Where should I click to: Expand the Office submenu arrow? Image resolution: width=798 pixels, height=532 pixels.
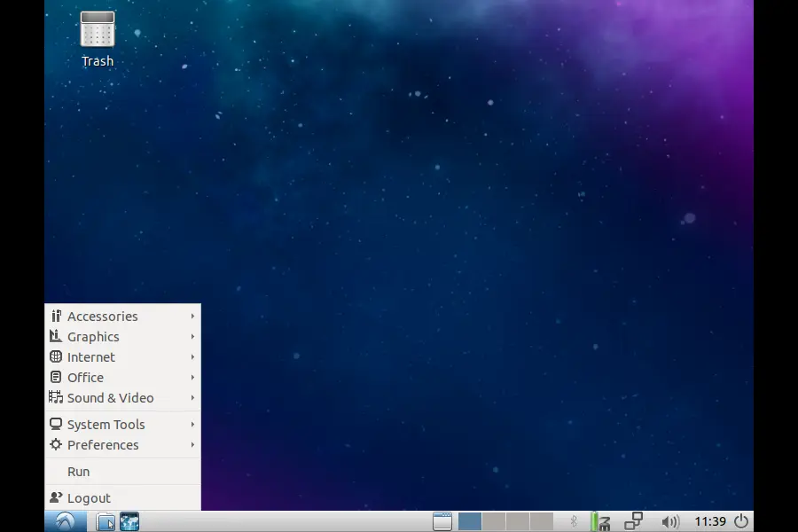pyautogui.click(x=193, y=377)
